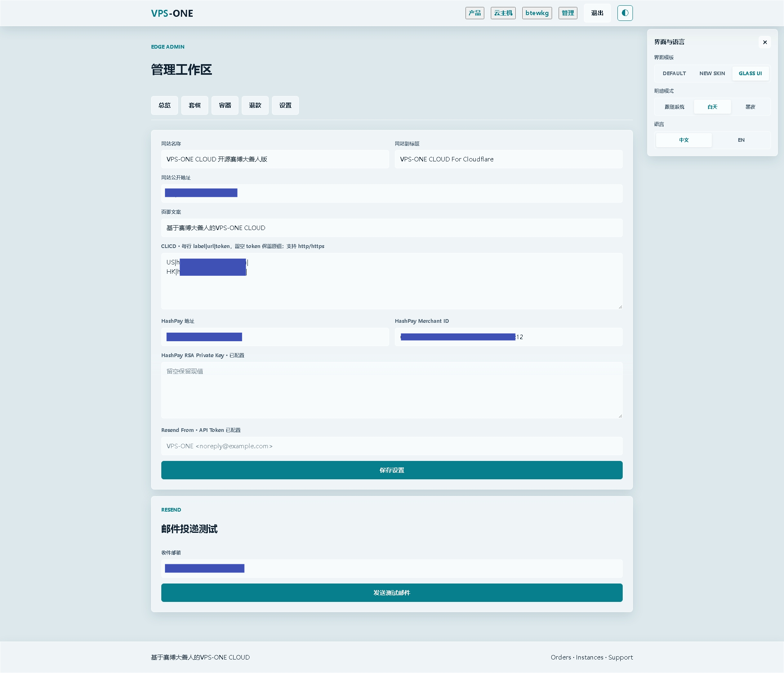
Task: Click the HashPay Merchant ID input field
Action: pos(509,337)
